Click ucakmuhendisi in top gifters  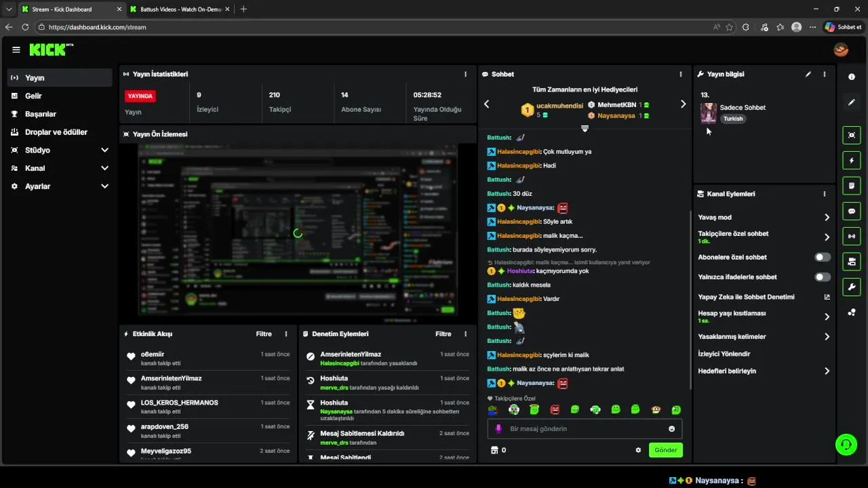point(559,106)
